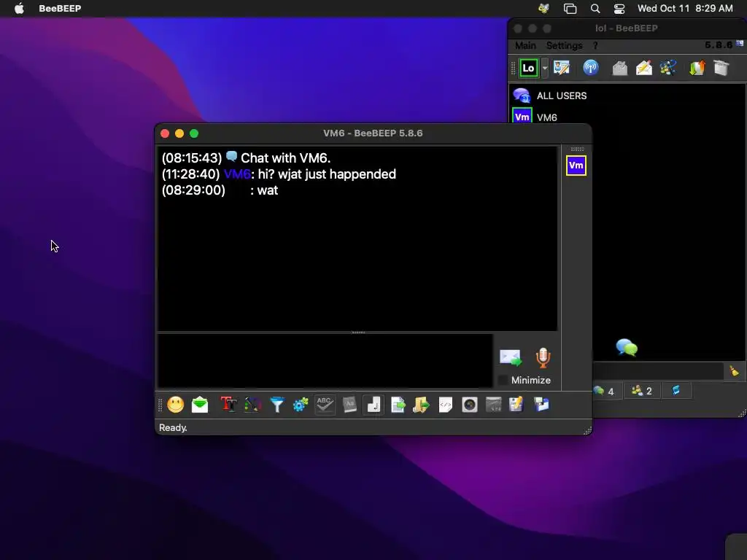Select VM6 in the user list
The width and height of the screenshot is (747, 560).
627,117
